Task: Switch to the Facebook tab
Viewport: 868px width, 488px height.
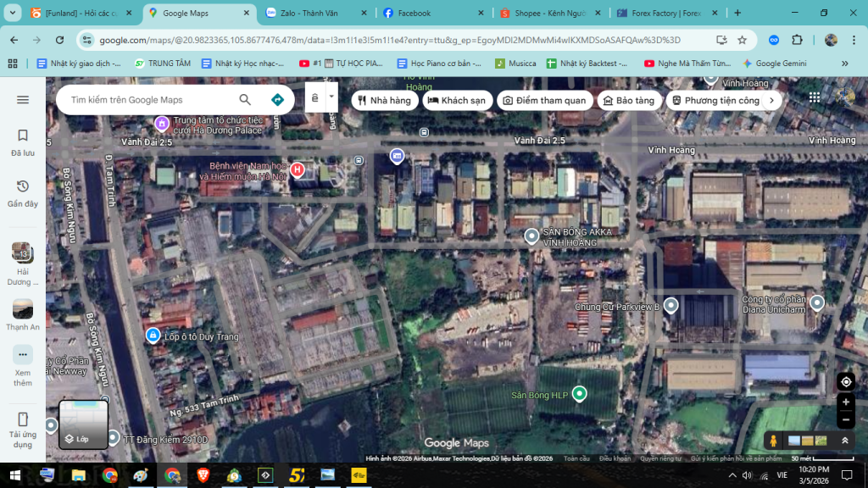Action: pos(433,13)
